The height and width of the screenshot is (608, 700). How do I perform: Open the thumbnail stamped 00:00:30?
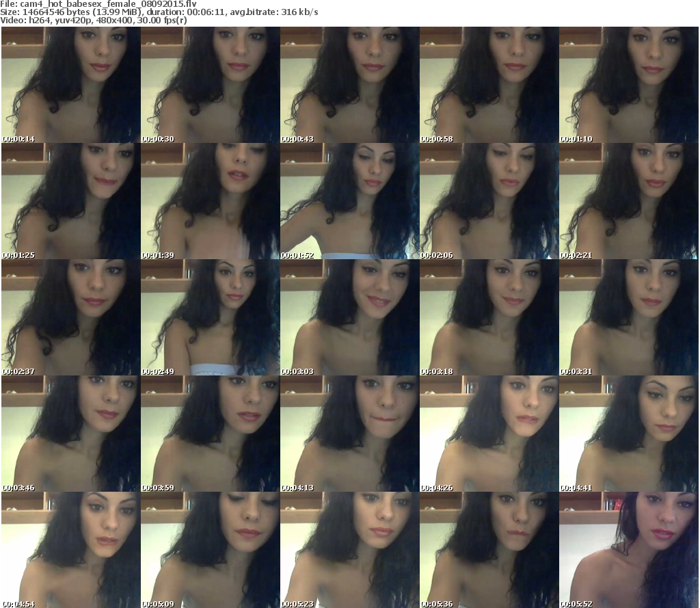pos(211,85)
